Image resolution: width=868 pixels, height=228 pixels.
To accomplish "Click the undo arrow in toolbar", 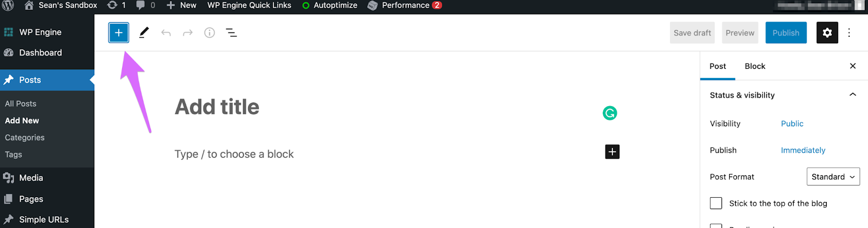I will 166,33.
